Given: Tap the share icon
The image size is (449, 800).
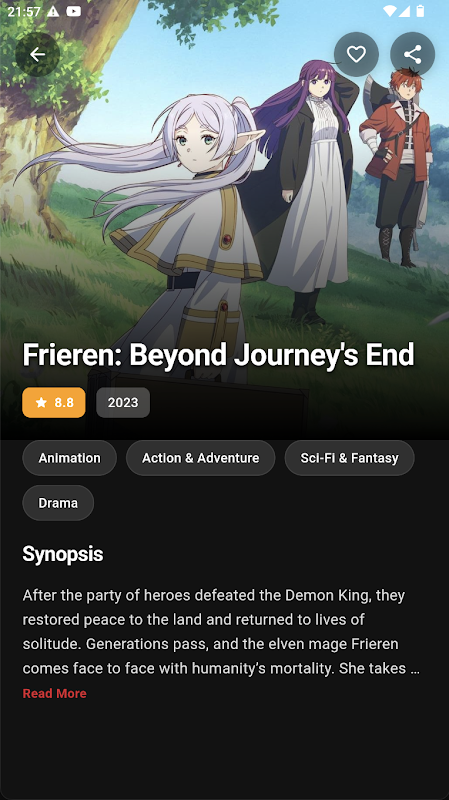Looking at the screenshot, I should click(412, 55).
